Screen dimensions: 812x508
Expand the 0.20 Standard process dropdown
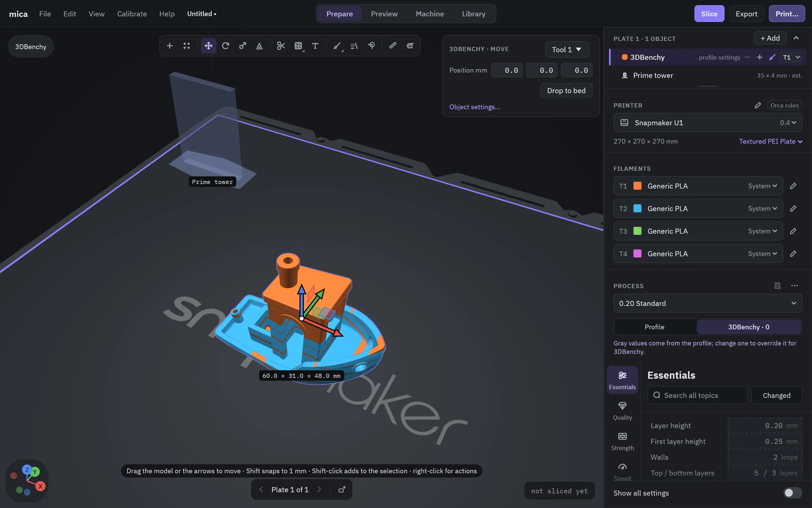coord(708,303)
